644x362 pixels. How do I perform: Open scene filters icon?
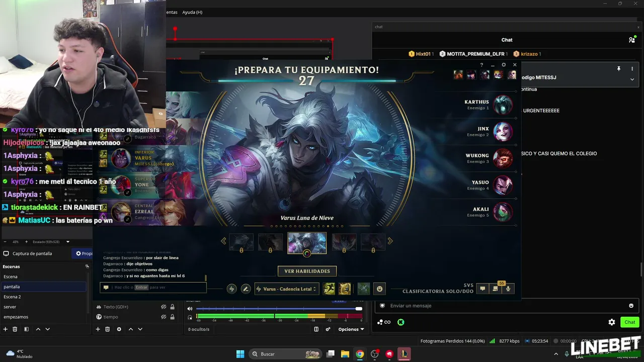26,329
